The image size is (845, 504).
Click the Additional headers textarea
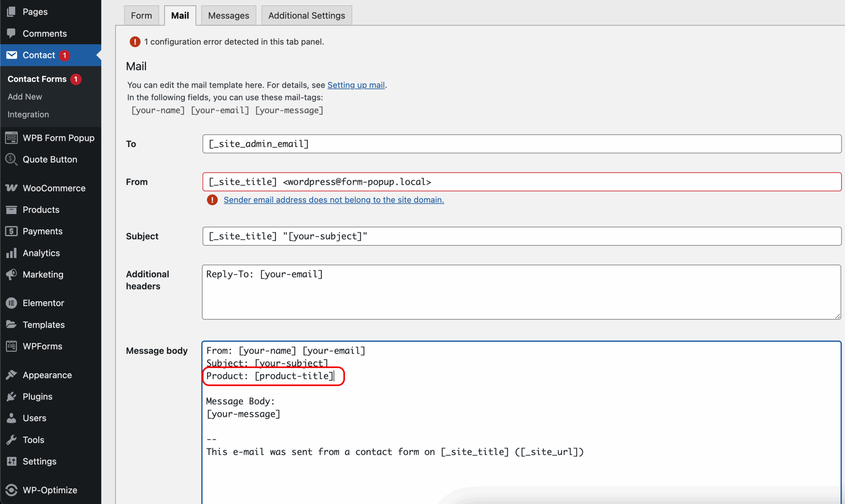(521, 292)
